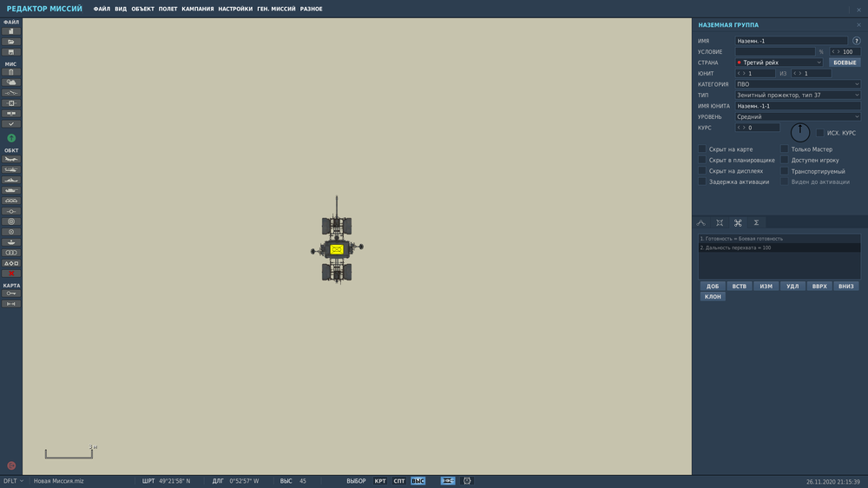This screenshot has height=488, width=868.
Task: Open the ТИП unit type dropdown
Action: point(798,96)
